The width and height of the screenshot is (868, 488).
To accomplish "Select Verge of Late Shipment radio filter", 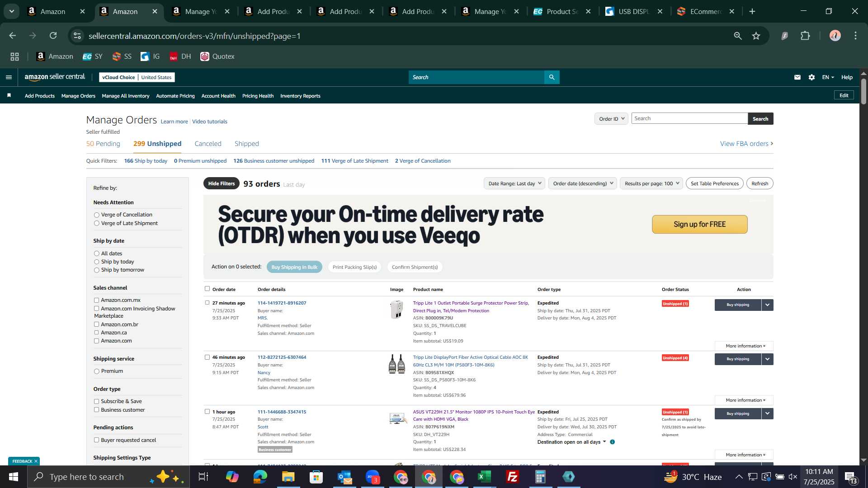I will tap(96, 223).
